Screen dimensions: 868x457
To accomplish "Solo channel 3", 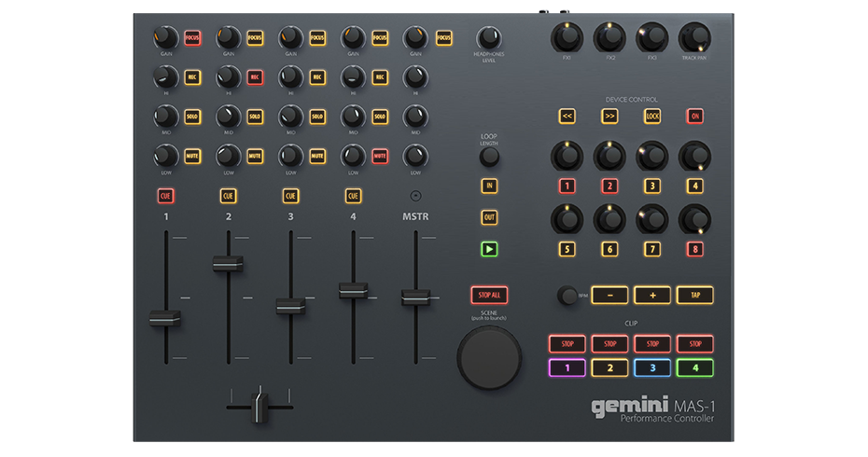I will pyautogui.click(x=317, y=117).
